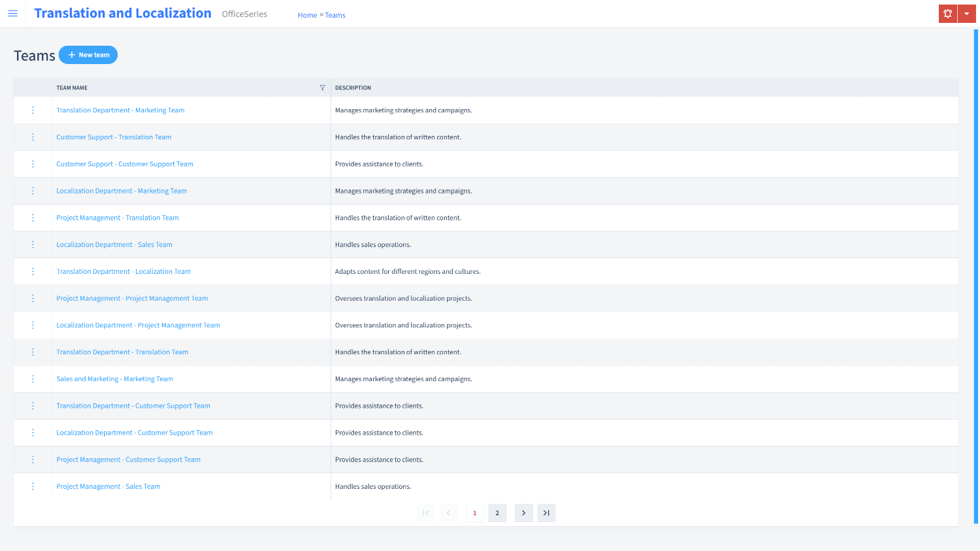Open the row actions menu for Sales and Marketing - Marketing Team
Viewport: 980px width, 551px height.
click(33, 378)
